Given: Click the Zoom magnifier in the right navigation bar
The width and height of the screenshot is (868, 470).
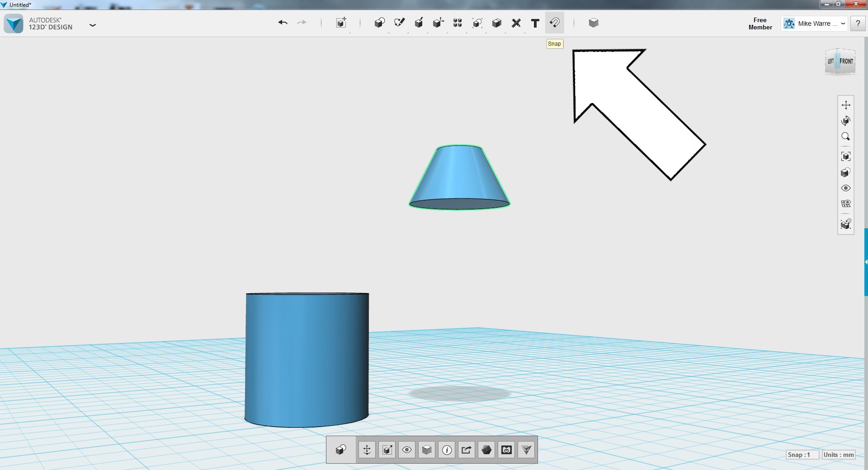Looking at the screenshot, I should pyautogui.click(x=846, y=136).
